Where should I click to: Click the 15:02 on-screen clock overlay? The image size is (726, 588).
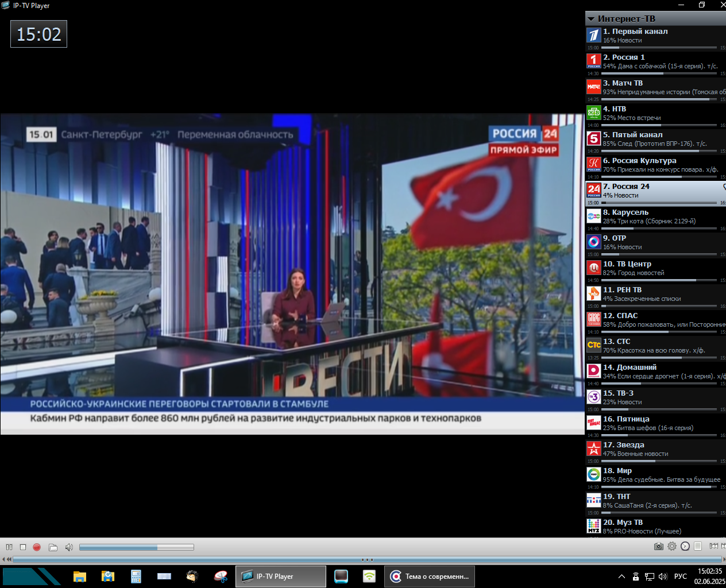tap(38, 34)
